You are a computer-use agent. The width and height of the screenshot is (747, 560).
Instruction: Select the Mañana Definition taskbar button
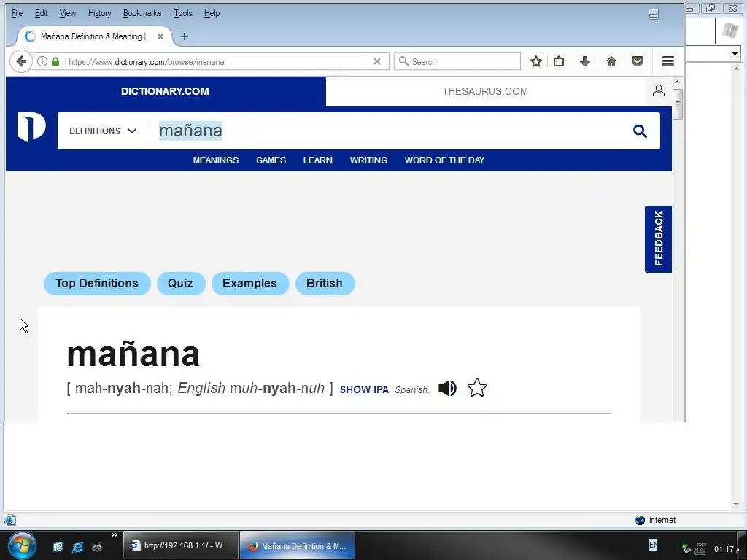(x=298, y=545)
